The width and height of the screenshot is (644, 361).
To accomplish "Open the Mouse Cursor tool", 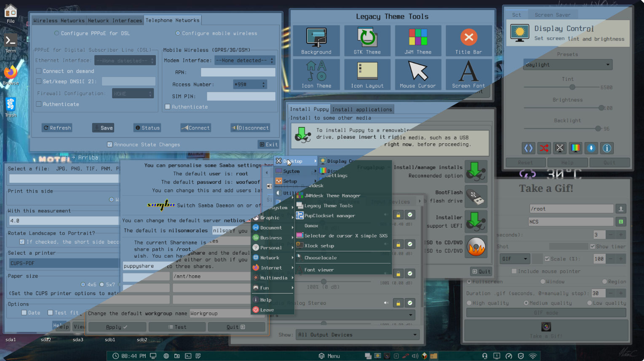I will 418,75.
